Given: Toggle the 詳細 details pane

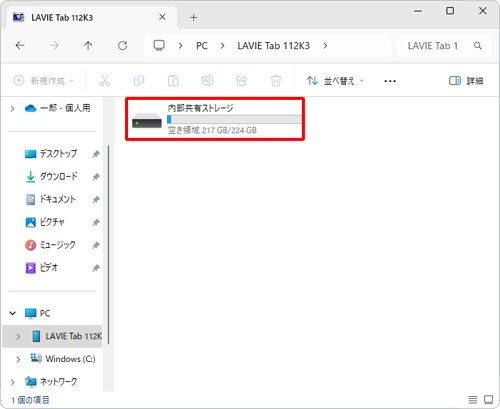Looking at the screenshot, I should click(466, 81).
